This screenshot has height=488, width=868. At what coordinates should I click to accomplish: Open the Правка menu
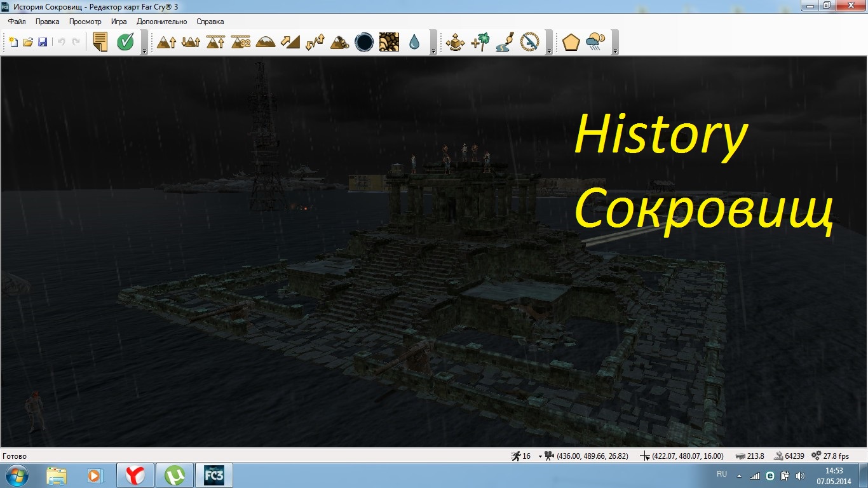tap(48, 22)
